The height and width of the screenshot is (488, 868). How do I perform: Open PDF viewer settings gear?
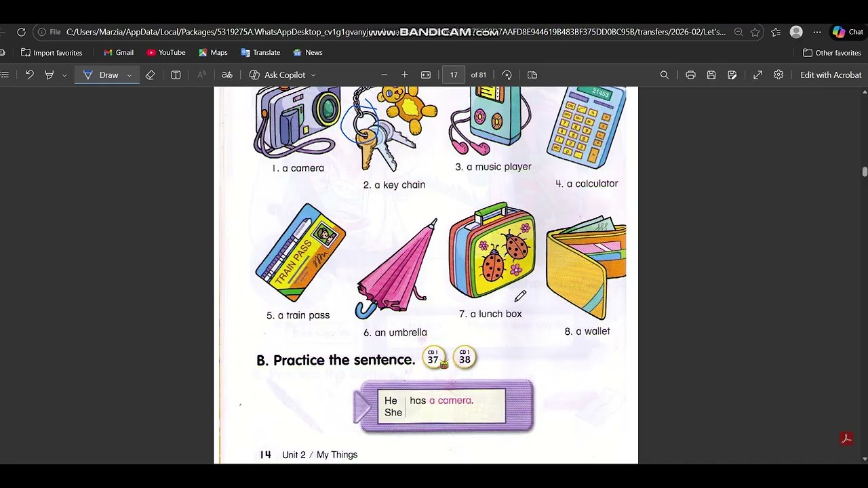click(778, 75)
